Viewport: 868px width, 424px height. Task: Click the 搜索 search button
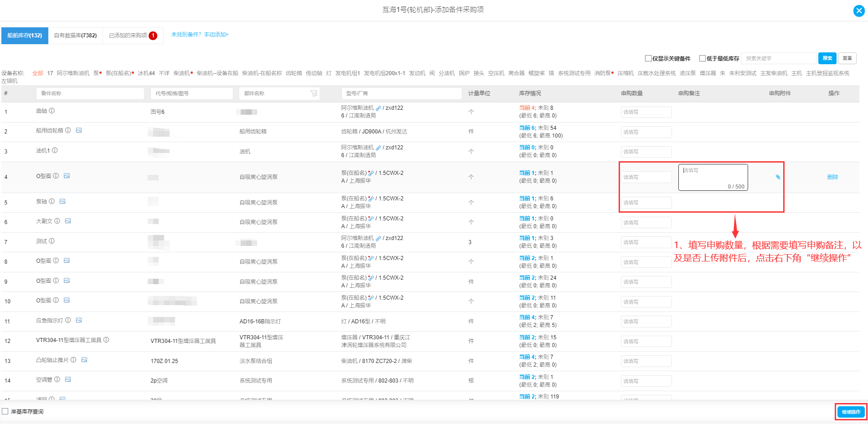click(x=827, y=58)
